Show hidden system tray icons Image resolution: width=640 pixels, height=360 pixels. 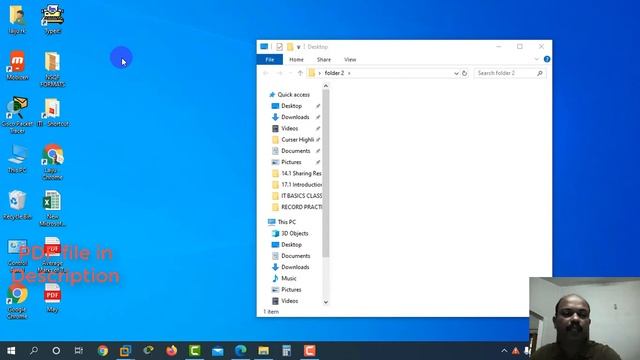click(x=504, y=351)
